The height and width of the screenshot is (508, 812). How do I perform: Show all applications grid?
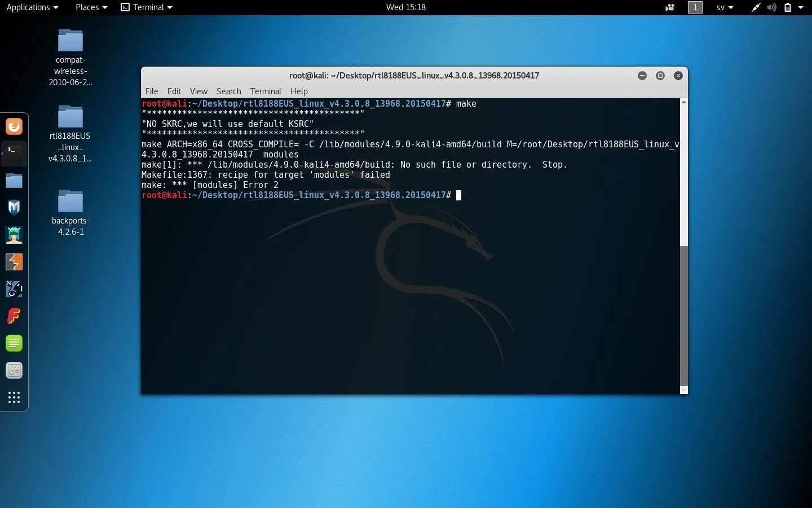tap(14, 398)
